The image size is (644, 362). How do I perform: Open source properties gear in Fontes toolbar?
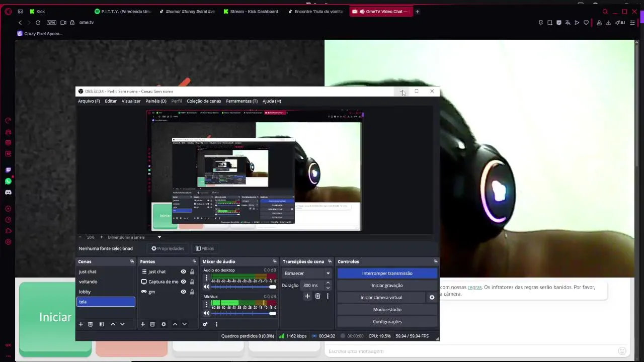(164, 324)
